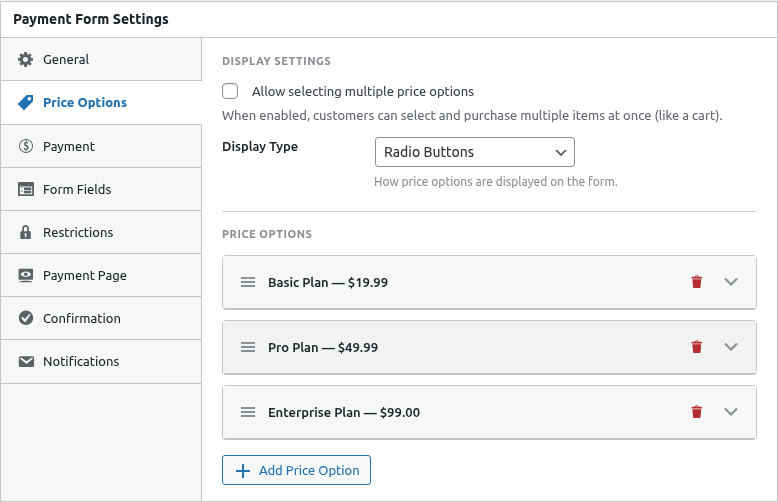Click the Add Price Option button
This screenshot has width=778, height=502.
(x=296, y=470)
